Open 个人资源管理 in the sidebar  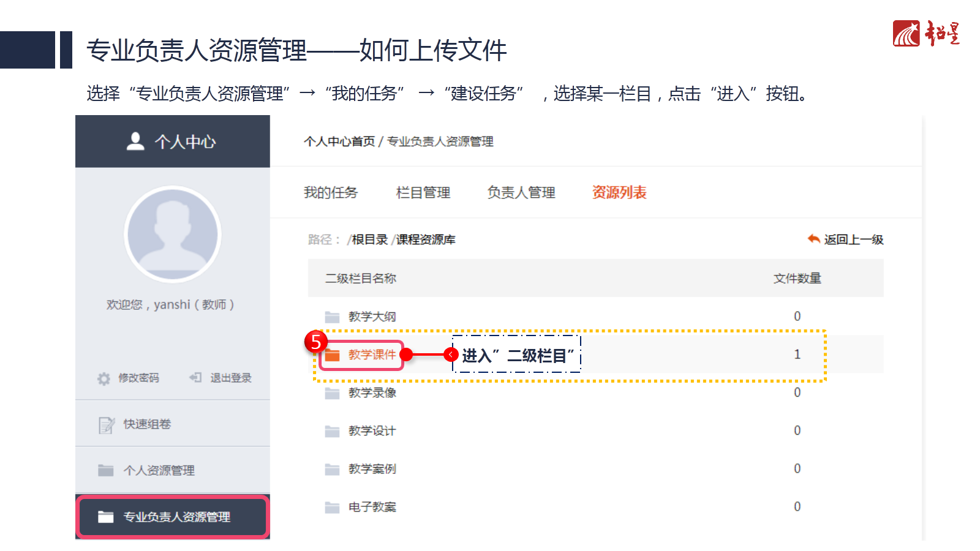coord(173,470)
